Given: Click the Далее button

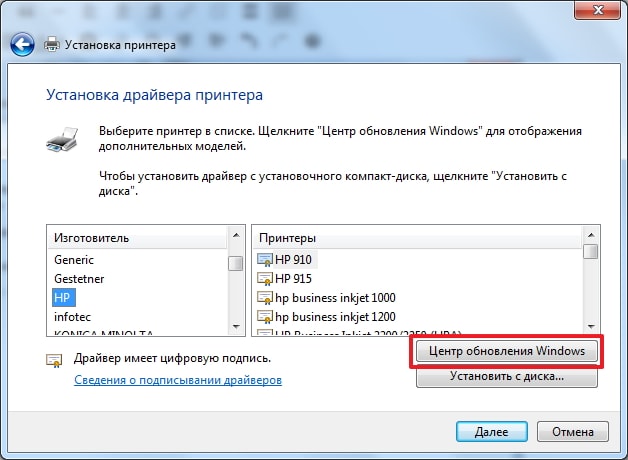Looking at the screenshot, I should (x=491, y=432).
